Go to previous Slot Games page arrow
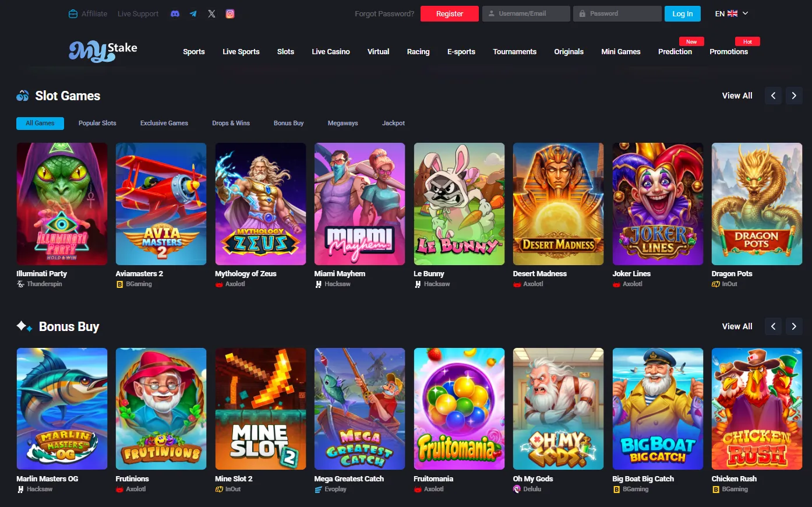The image size is (812, 507). pos(773,96)
